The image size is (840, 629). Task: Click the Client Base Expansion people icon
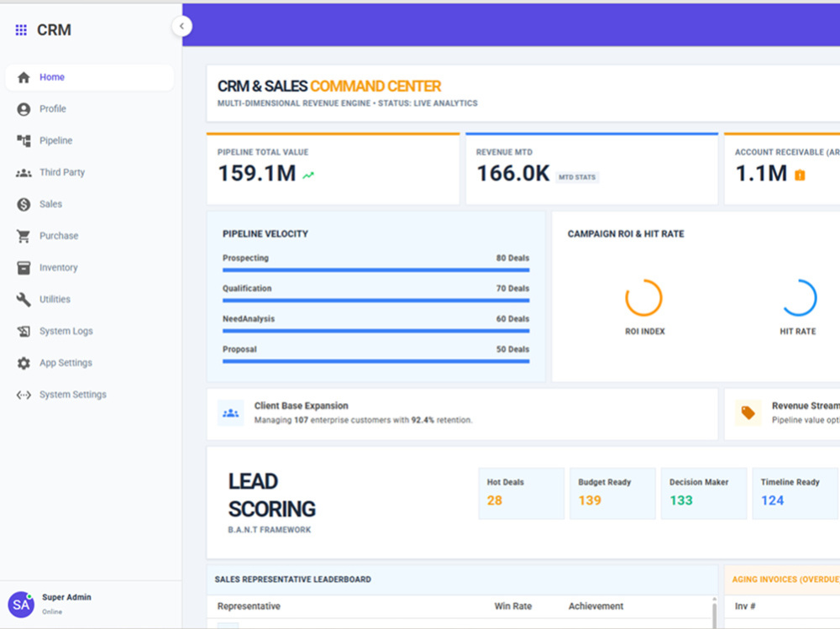(x=231, y=413)
